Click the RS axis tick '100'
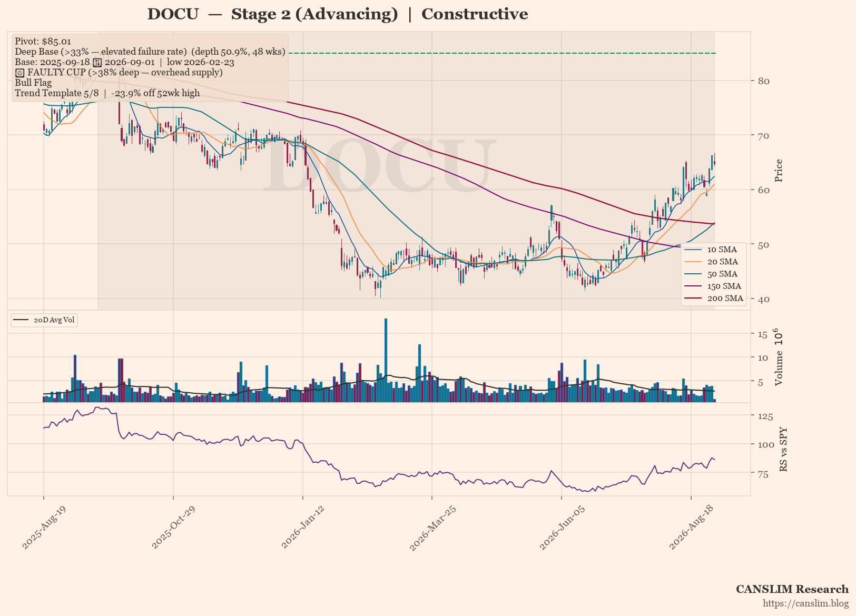The image size is (856, 616). click(x=766, y=444)
